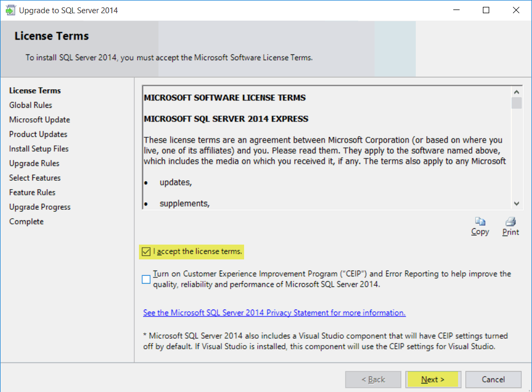Click the 'MICROSOFT SOFTWARE LICENSE TERMS' heading

coord(225,98)
